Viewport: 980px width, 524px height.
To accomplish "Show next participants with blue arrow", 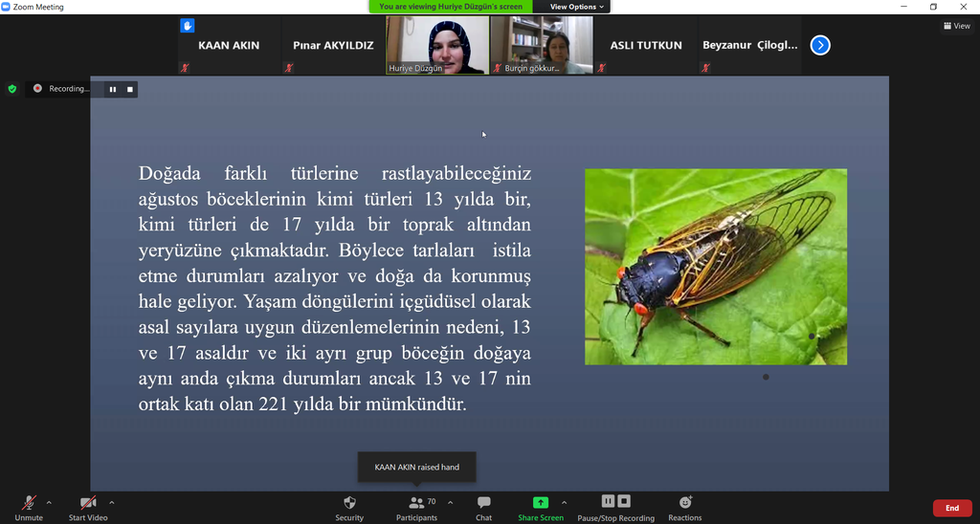I will pyautogui.click(x=820, y=45).
